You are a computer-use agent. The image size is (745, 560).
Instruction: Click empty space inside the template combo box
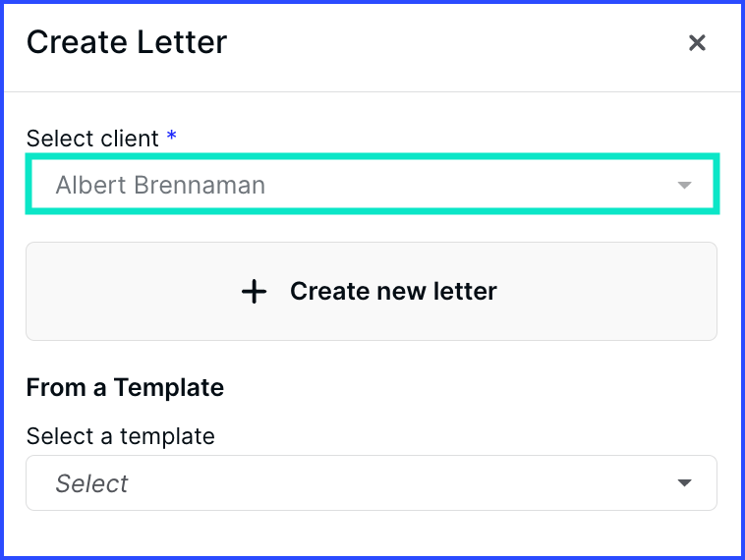click(x=393, y=483)
